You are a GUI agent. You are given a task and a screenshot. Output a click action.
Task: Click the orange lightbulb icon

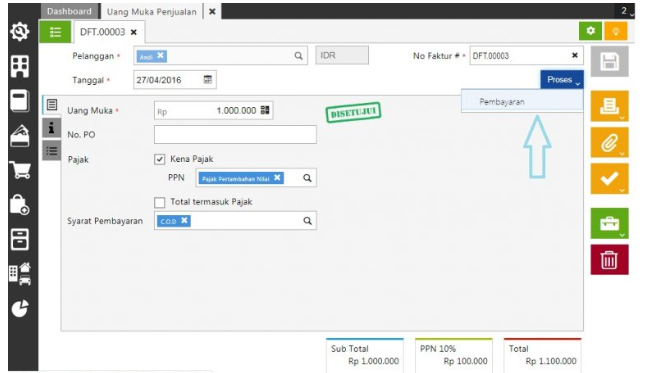click(x=616, y=31)
